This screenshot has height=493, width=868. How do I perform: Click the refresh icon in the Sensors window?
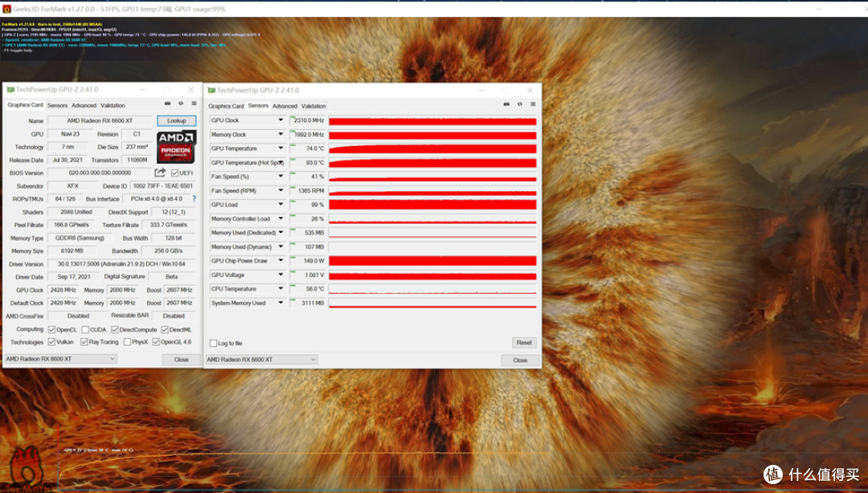click(519, 104)
